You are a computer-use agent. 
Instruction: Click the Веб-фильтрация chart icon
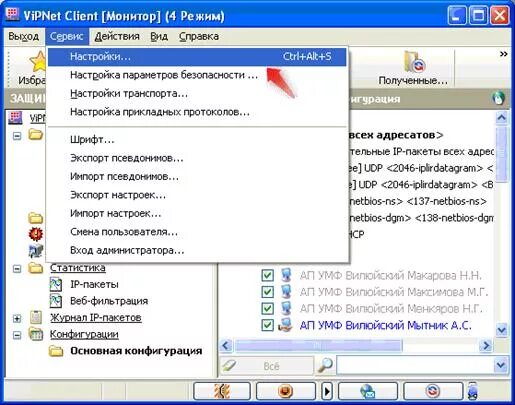pyautogui.click(x=56, y=301)
